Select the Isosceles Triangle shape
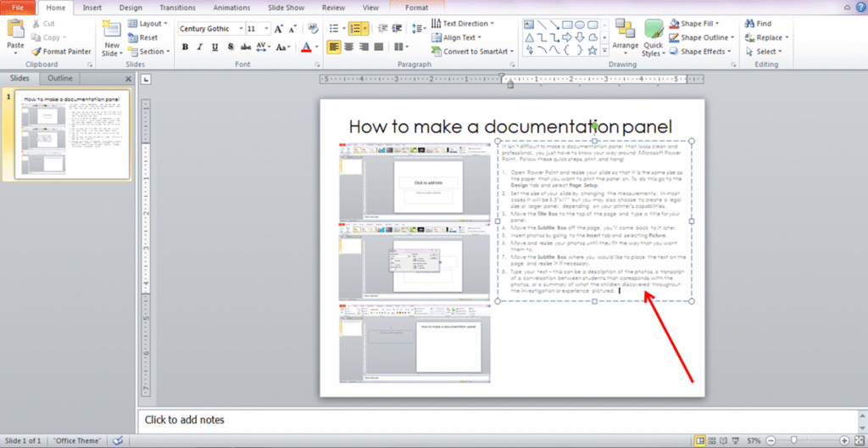This screenshot has width=868, height=448. [529, 37]
